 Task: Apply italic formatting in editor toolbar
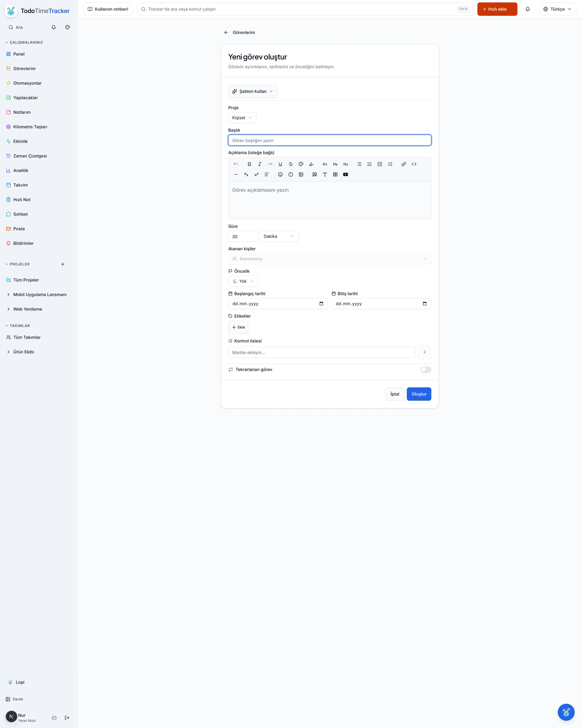[259, 164]
